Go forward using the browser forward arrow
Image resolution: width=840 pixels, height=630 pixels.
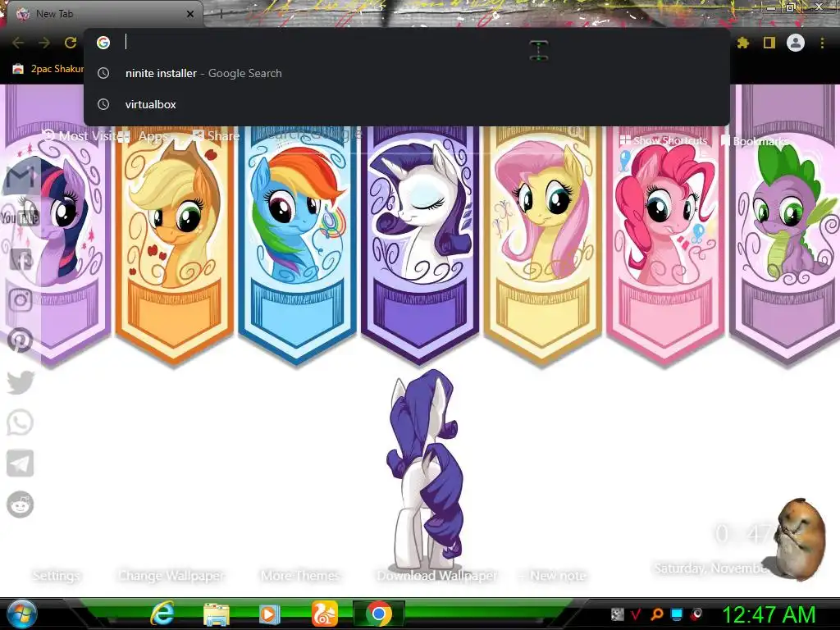44,43
